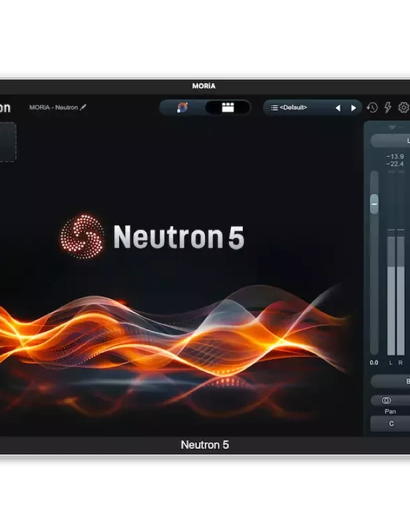Switch to the Assistant view icon

tap(182, 108)
